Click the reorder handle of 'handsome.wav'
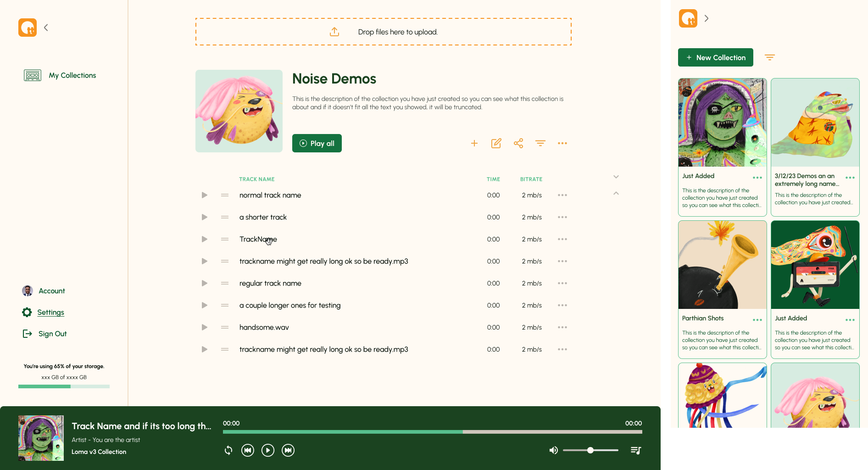 pyautogui.click(x=225, y=327)
